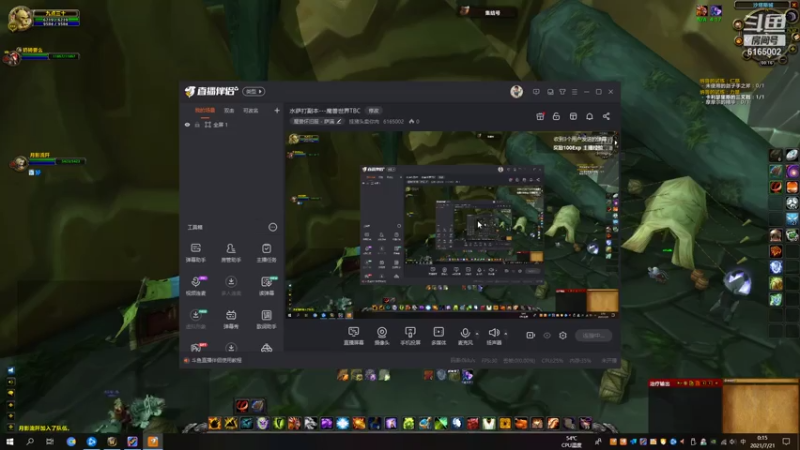Open World of Warcraft taskbar icon

[112, 442]
